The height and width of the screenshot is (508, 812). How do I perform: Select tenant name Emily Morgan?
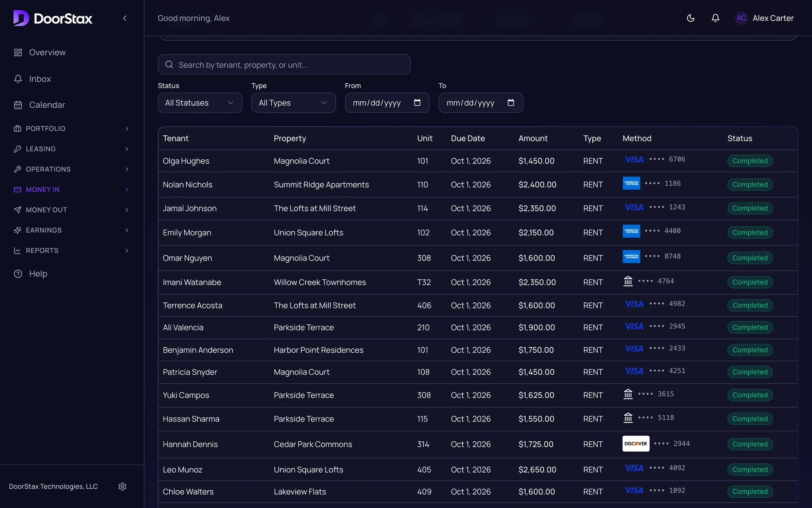tap(187, 232)
